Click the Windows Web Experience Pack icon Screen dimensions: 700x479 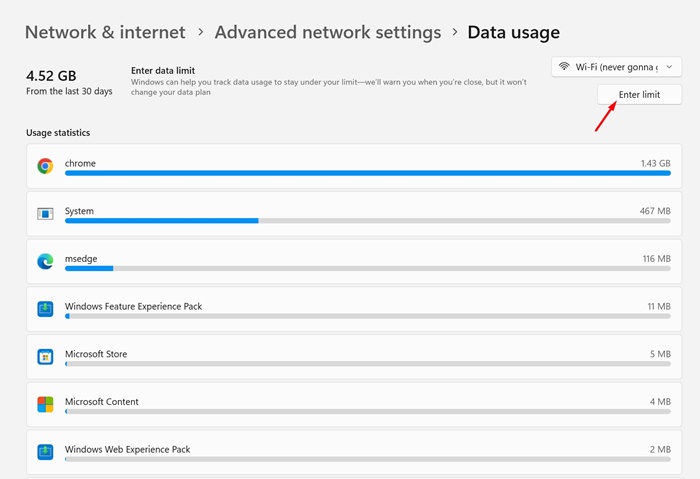(x=45, y=452)
